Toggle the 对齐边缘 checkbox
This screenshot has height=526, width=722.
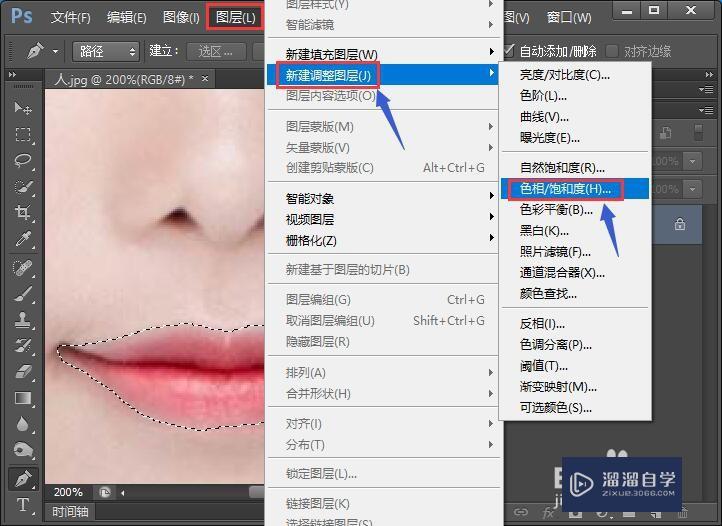coord(612,51)
